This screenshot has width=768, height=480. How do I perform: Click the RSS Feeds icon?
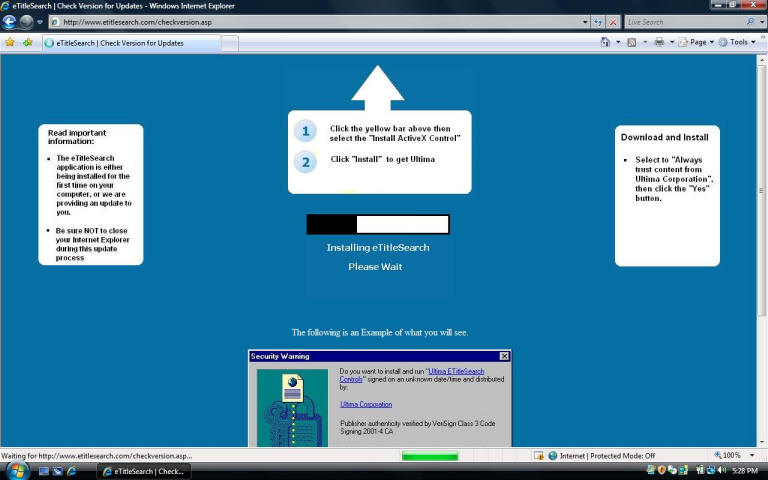coord(632,42)
